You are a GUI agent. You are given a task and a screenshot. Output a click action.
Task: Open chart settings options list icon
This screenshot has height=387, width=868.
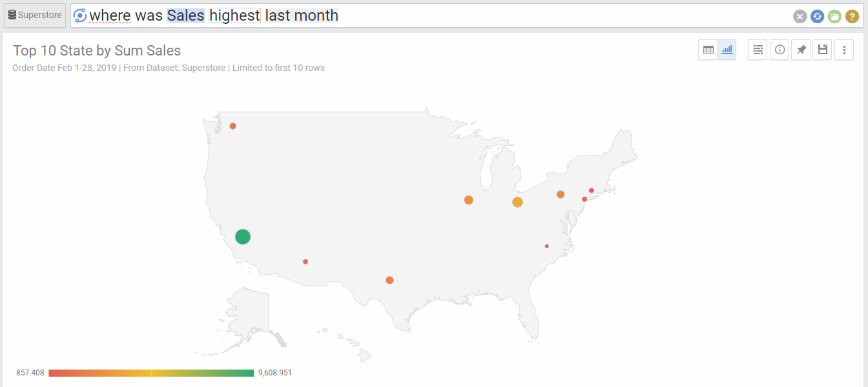(x=758, y=50)
